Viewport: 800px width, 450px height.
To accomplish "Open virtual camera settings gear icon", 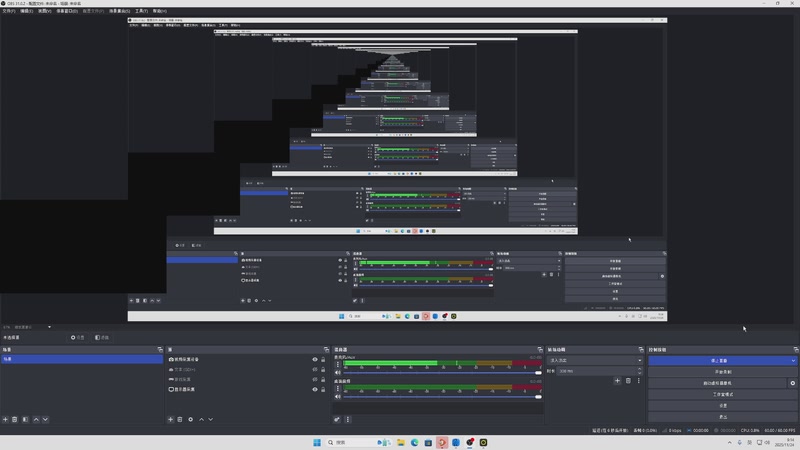I will tap(792, 383).
